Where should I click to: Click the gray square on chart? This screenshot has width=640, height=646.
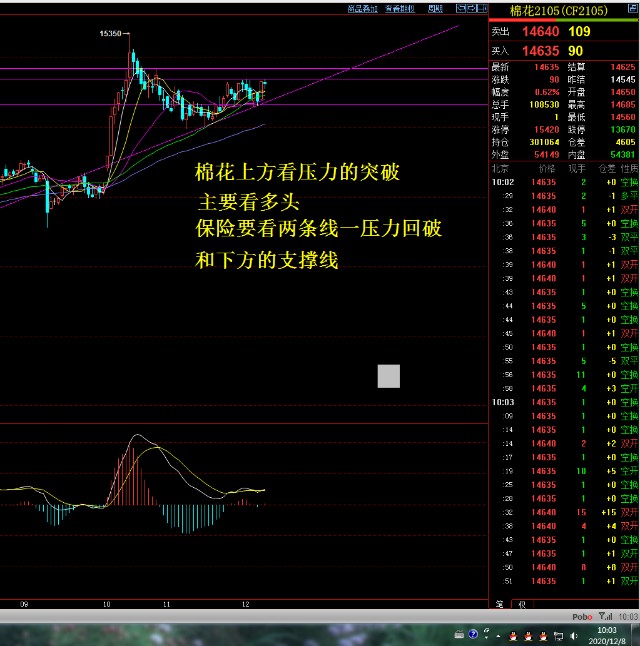(388, 376)
